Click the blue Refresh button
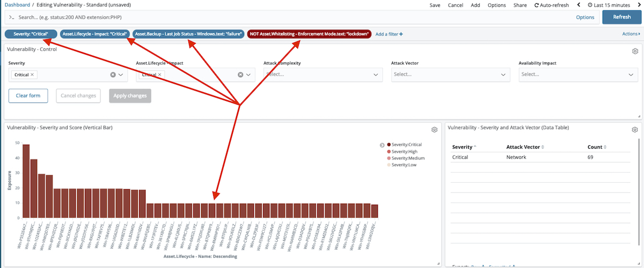This screenshot has height=268, width=644. [x=621, y=17]
